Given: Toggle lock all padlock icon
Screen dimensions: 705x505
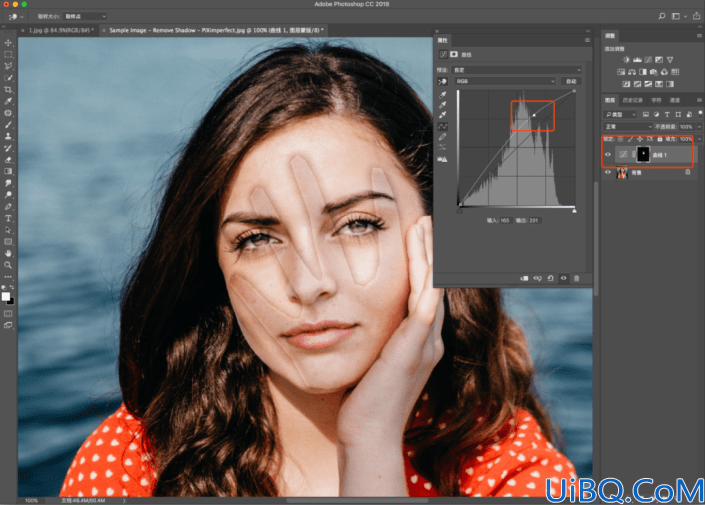Looking at the screenshot, I should tap(660, 139).
